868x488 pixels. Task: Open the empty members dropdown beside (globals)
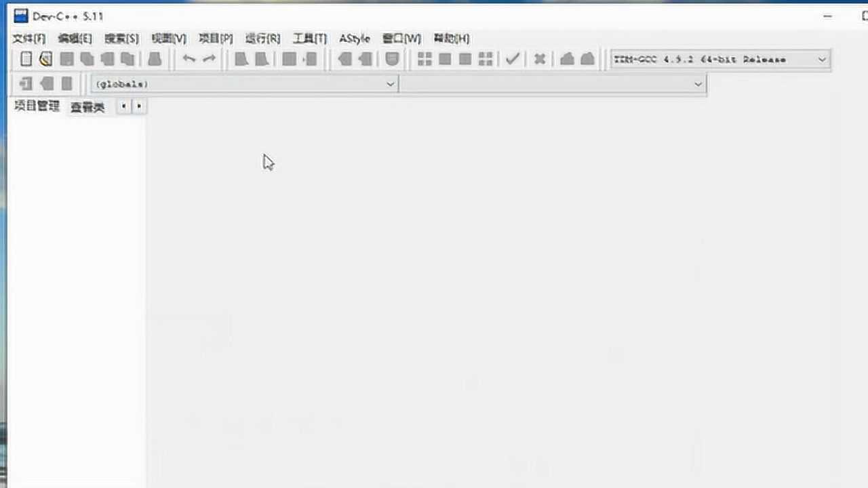tap(698, 84)
